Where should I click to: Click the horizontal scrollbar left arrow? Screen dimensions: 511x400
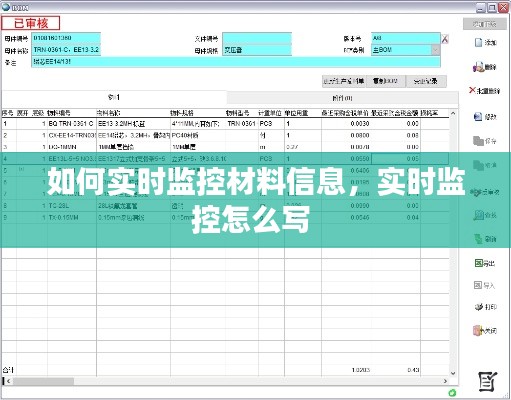tap(8, 381)
